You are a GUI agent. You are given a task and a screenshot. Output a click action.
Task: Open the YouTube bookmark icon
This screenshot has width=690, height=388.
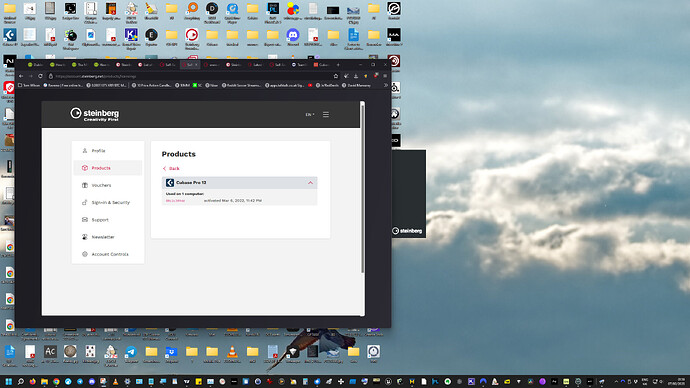[x=310, y=85]
